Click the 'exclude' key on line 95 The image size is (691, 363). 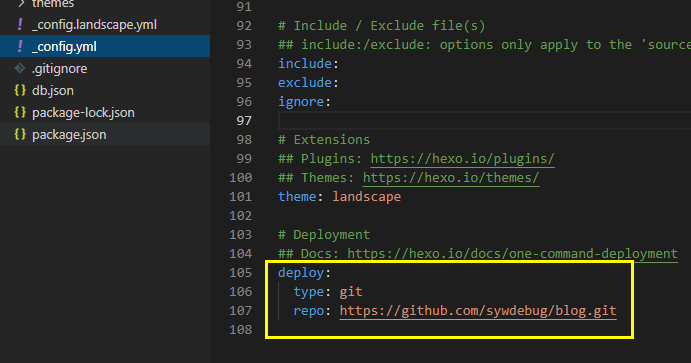(305, 82)
